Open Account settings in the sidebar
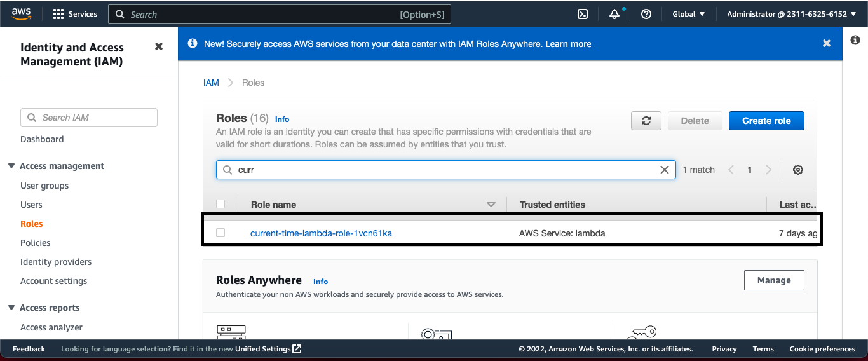The image size is (868, 361). 54,281
